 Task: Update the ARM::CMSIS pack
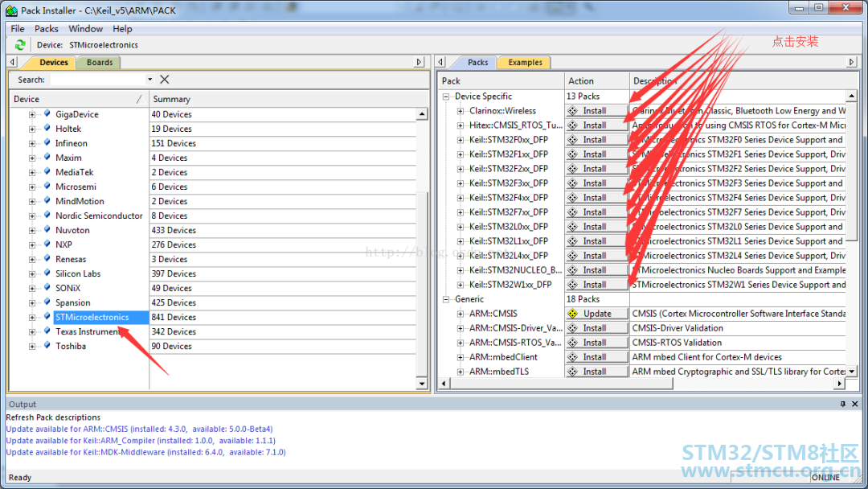point(596,314)
